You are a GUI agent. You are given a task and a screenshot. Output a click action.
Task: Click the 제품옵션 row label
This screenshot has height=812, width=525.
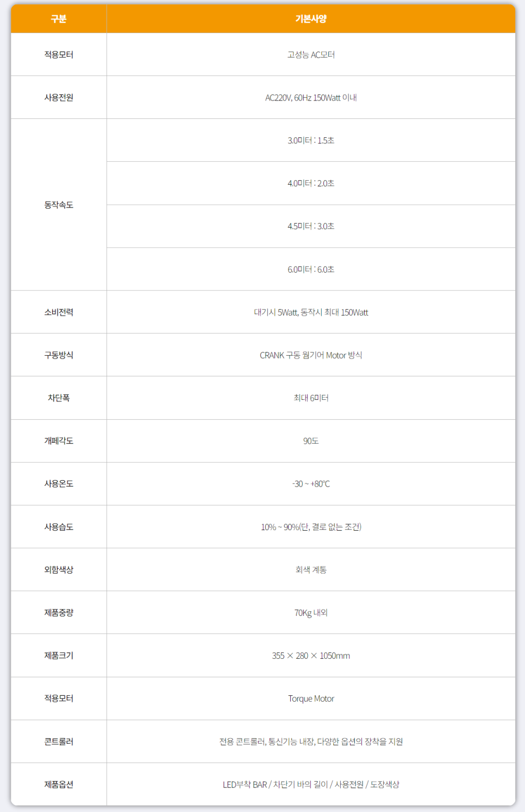(59, 784)
